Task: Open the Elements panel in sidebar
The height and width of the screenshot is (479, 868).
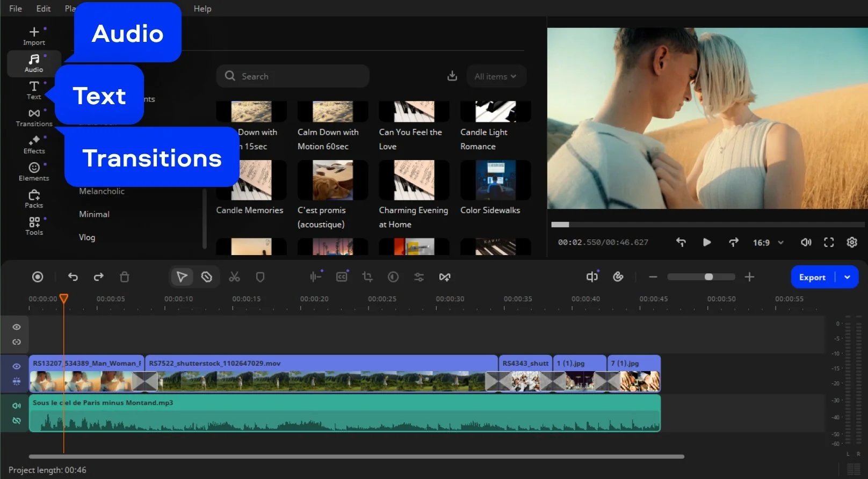Action: tap(34, 171)
